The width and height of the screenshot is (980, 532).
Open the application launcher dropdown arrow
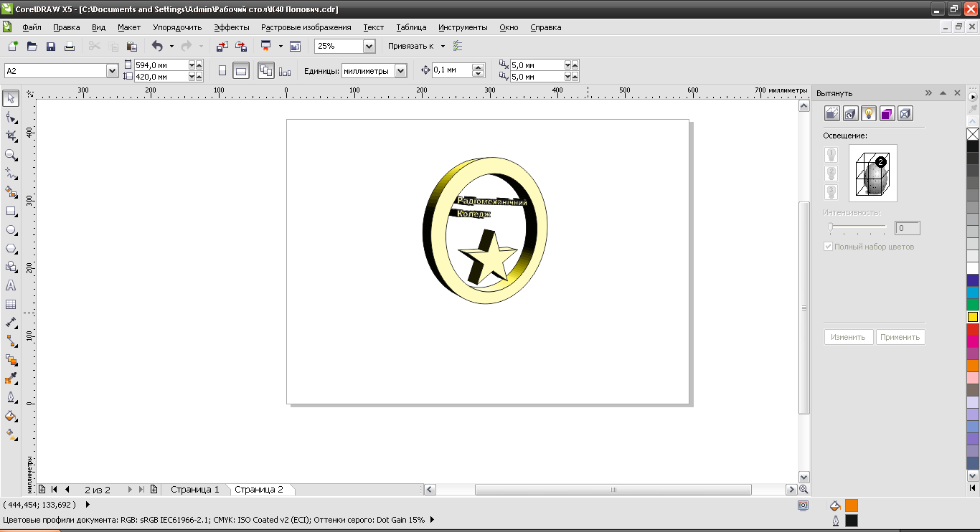tap(281, 46)
